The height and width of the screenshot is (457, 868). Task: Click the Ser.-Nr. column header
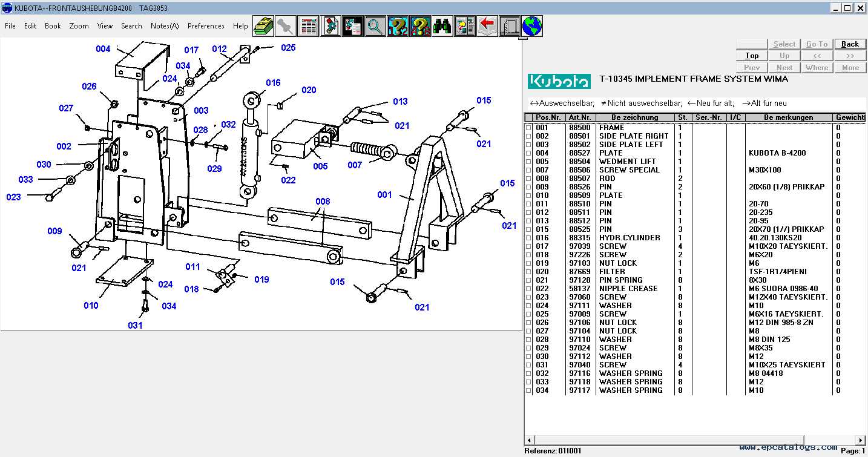click(x=708, y=117)
